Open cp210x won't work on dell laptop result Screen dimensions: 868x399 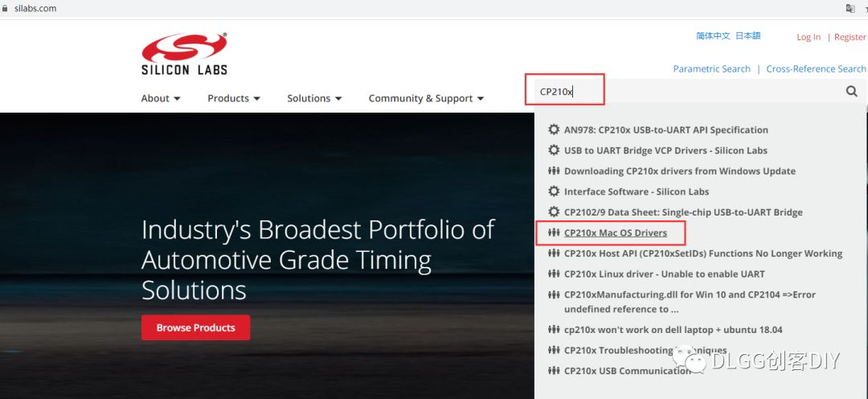pyautogui.click(x=674, y=329)
